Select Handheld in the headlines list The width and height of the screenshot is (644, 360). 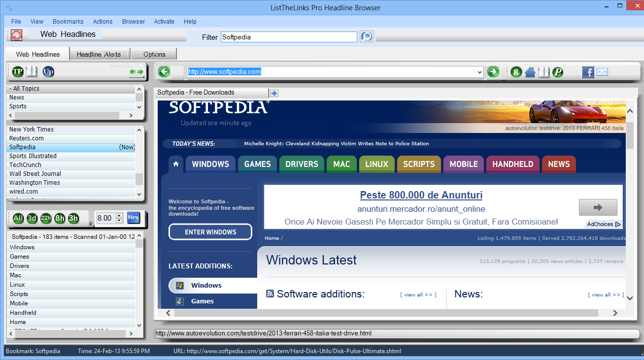71,313
